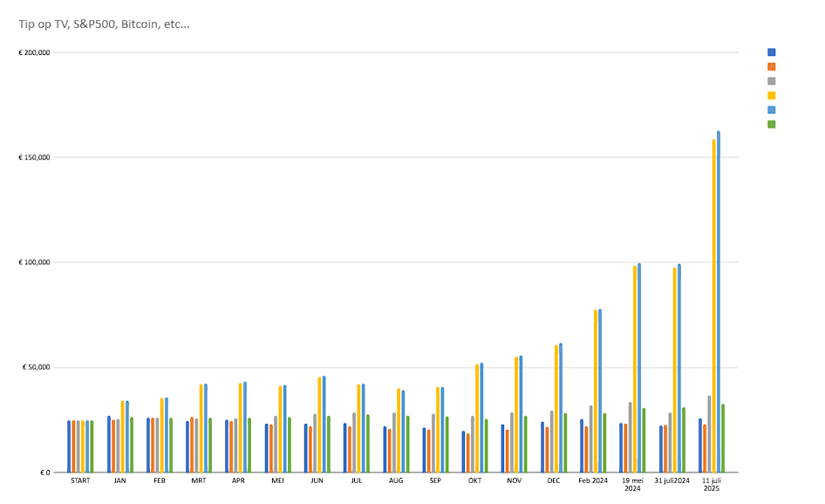Image resolution: width=825 pixels, height=504 pixels.
Task: Click the light blue legend swatch
Action: tap(771, 110)
